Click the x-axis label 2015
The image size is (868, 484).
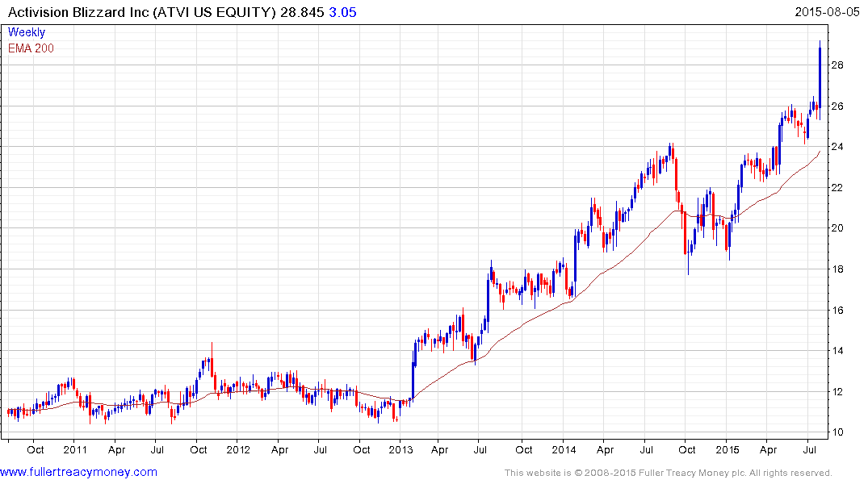[x=728, y=449]
